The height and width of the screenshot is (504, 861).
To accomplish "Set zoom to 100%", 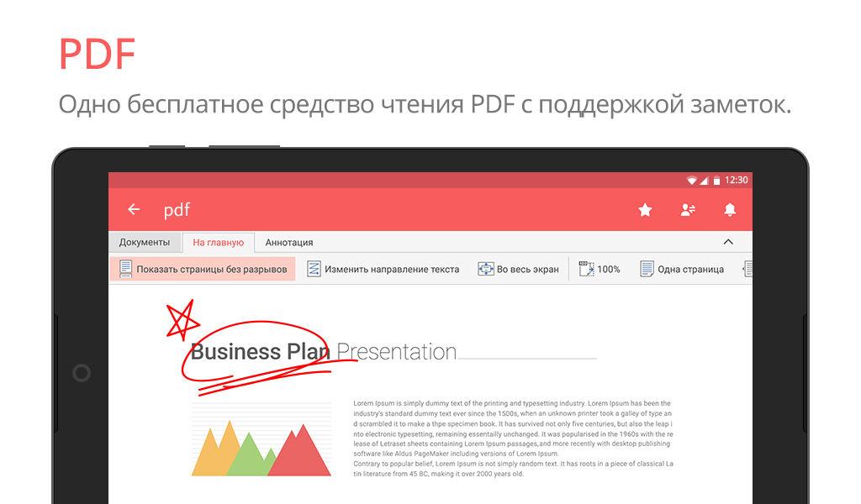I will coord(600,269).
